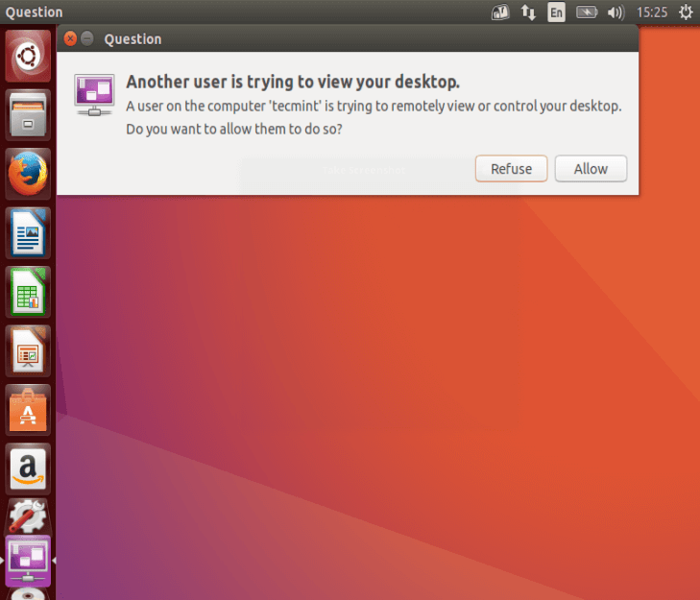The image size is (700, 600).
Task: Launch the Files manager from launcher
Action: pos(28,115)
